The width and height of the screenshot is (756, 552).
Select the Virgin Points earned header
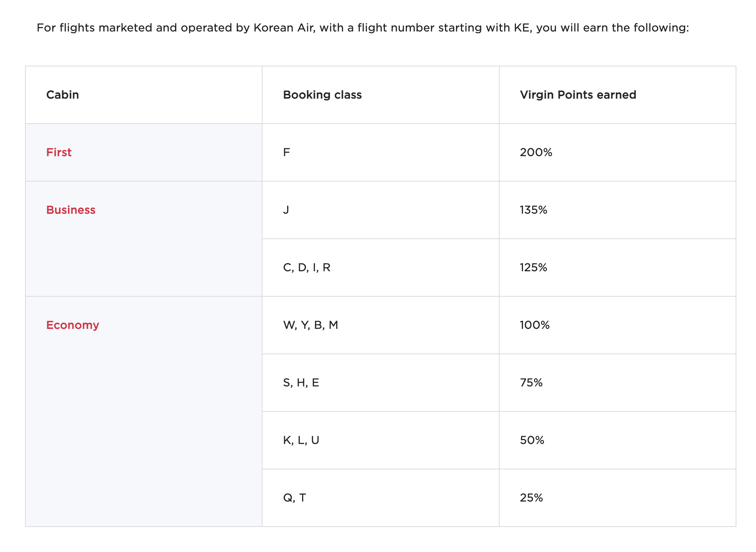(578, 95)
